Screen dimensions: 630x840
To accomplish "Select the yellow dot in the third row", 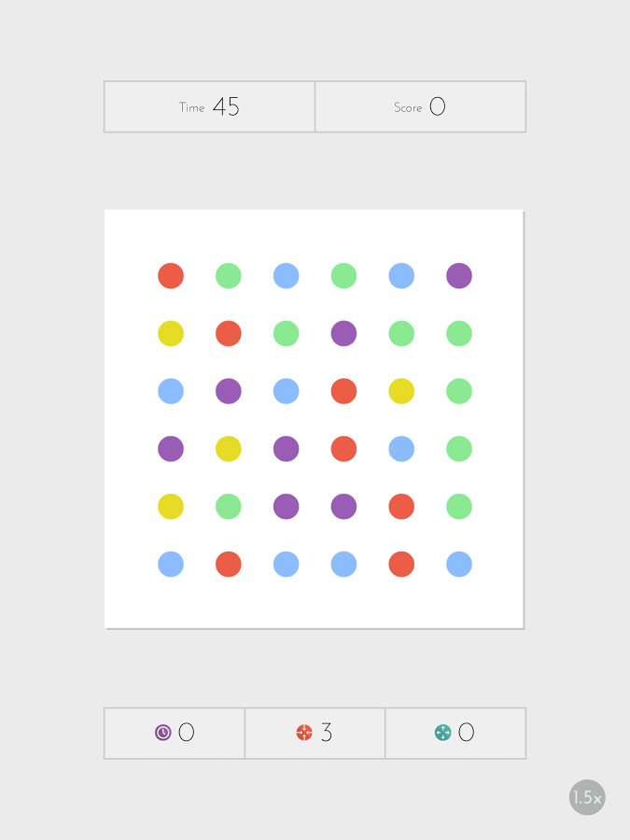I will click(401, 391).
